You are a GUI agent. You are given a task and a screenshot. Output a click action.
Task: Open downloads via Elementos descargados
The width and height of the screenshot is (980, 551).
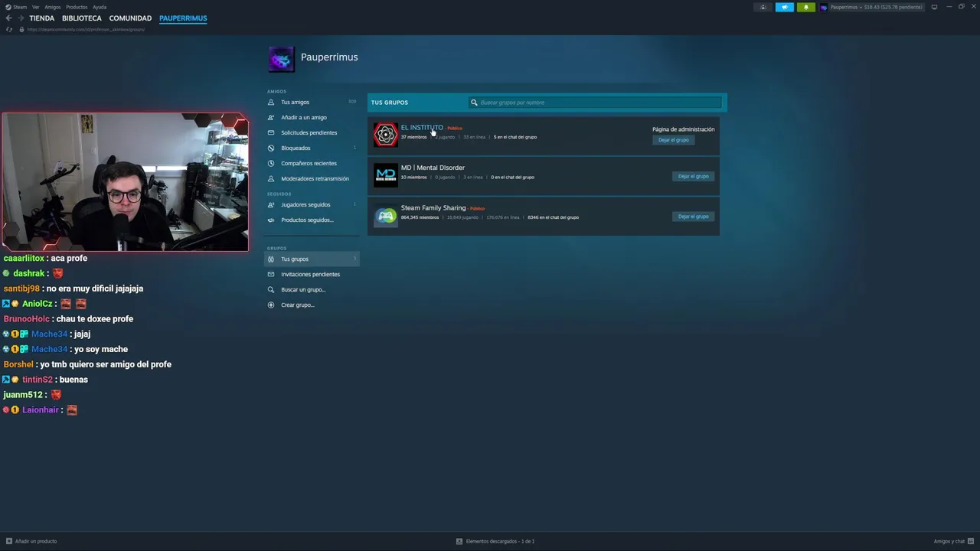click(x=495, y=541)
